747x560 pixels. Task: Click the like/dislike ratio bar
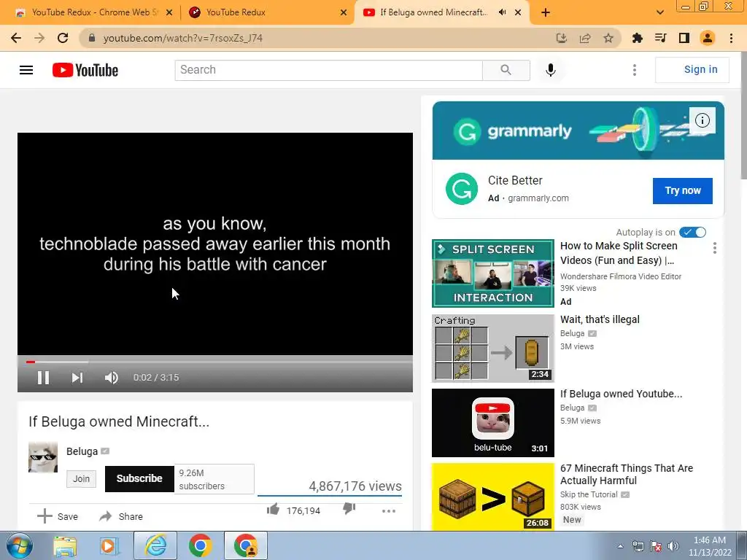[330, 496]
